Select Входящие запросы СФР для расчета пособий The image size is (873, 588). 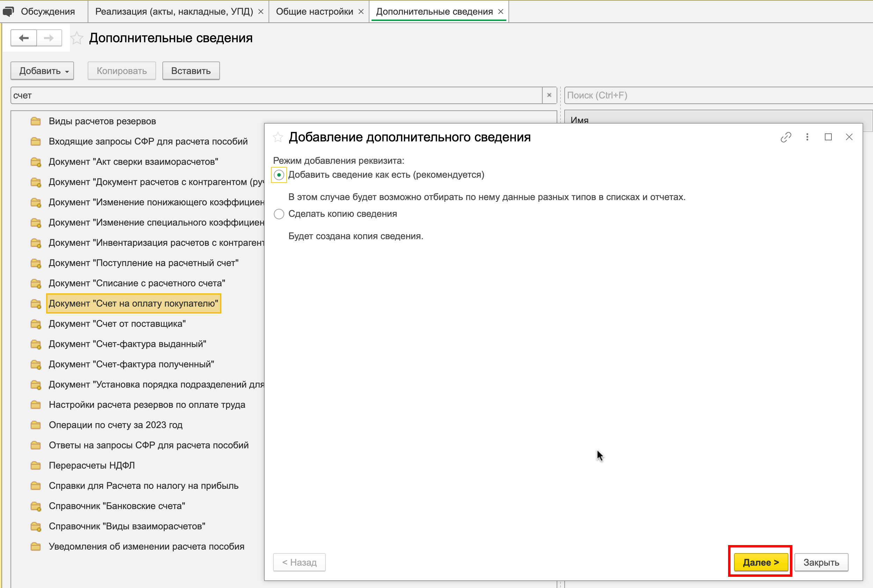point(148,141)
